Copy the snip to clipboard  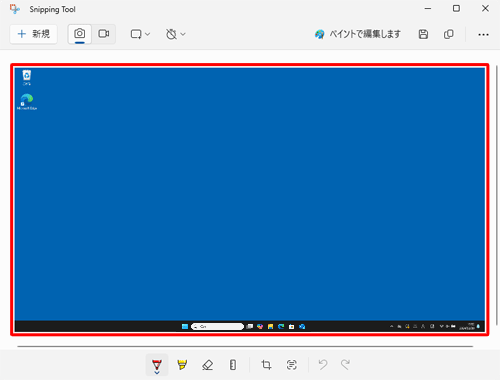tap(449, 34)
